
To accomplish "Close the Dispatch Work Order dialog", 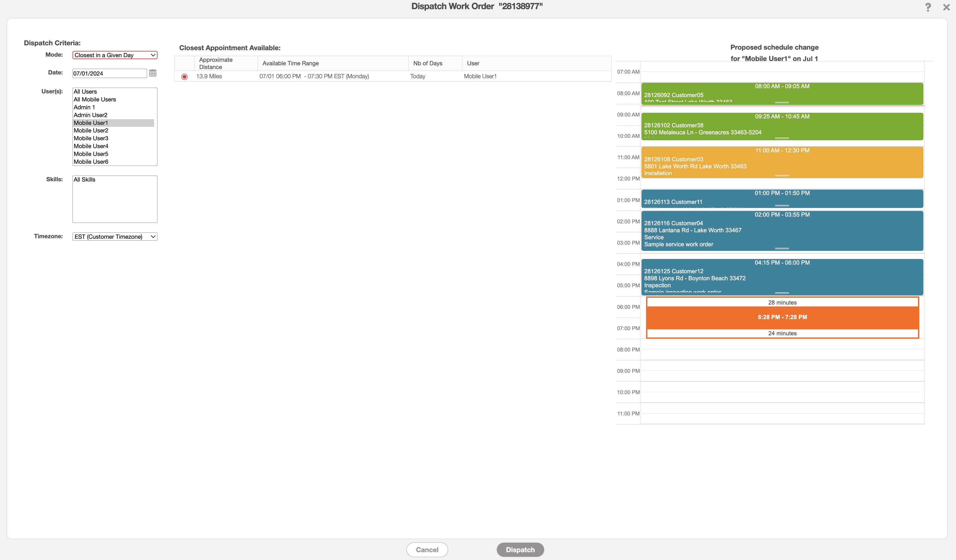I will click(946, 7).
